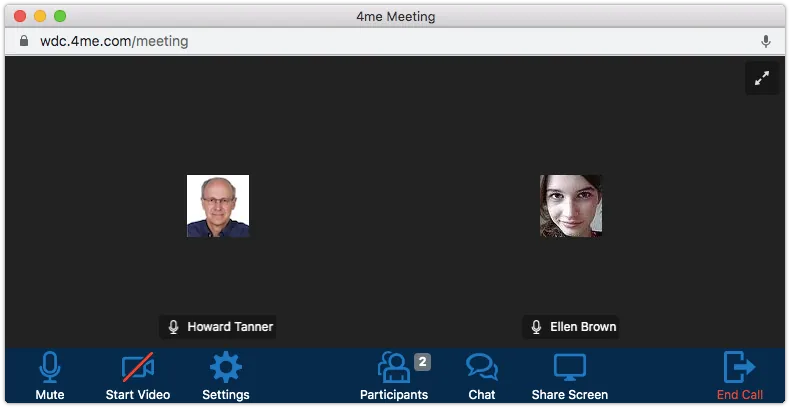Click microphone icon beside Howard Tanner
The image size is (790, 408).
(173, 327)
